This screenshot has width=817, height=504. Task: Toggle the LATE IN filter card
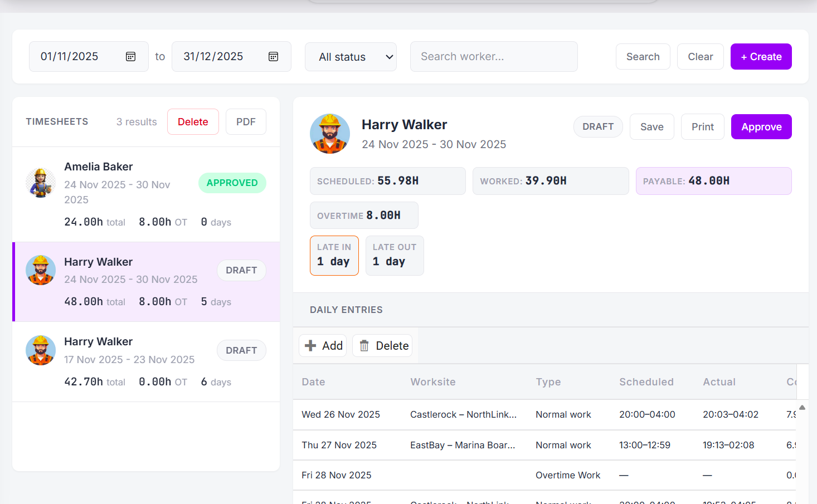click(x=334, y=255)
